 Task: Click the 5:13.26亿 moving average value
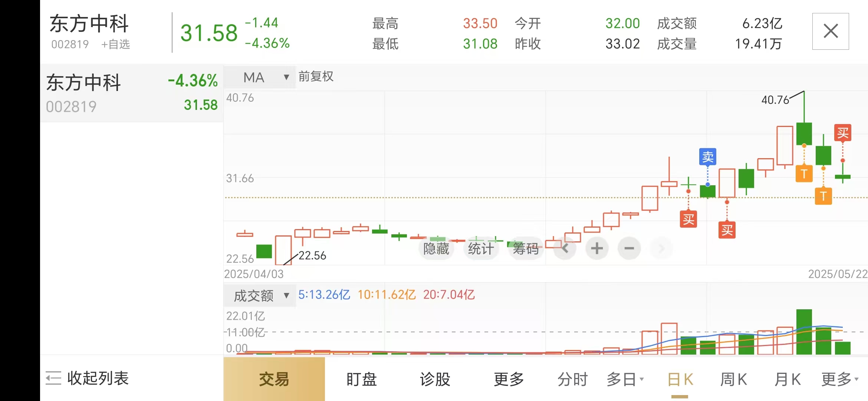click(x=324, y=295)
